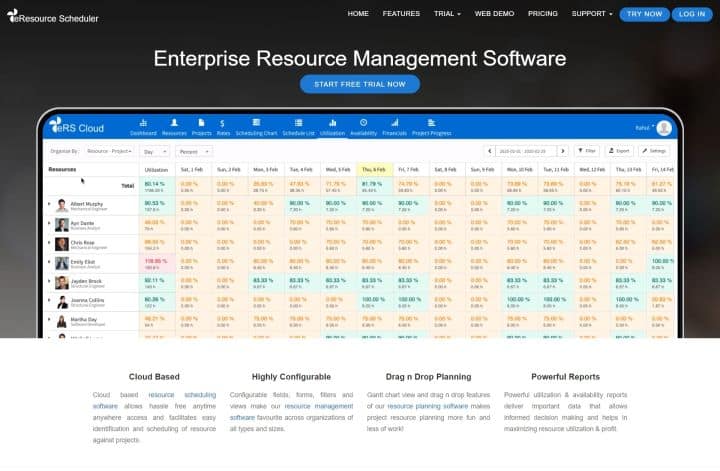
Task: Select the Sat, 1 Feb column header
Action: [192, 169]
